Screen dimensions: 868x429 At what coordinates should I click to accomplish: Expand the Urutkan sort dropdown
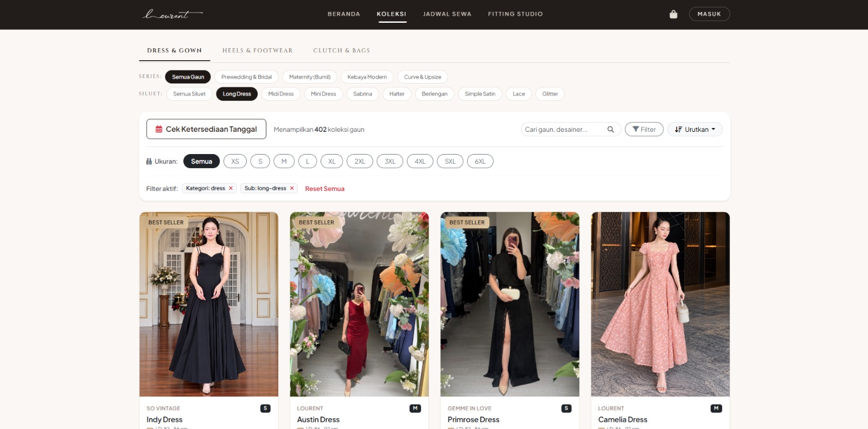[x=695, y=129]
